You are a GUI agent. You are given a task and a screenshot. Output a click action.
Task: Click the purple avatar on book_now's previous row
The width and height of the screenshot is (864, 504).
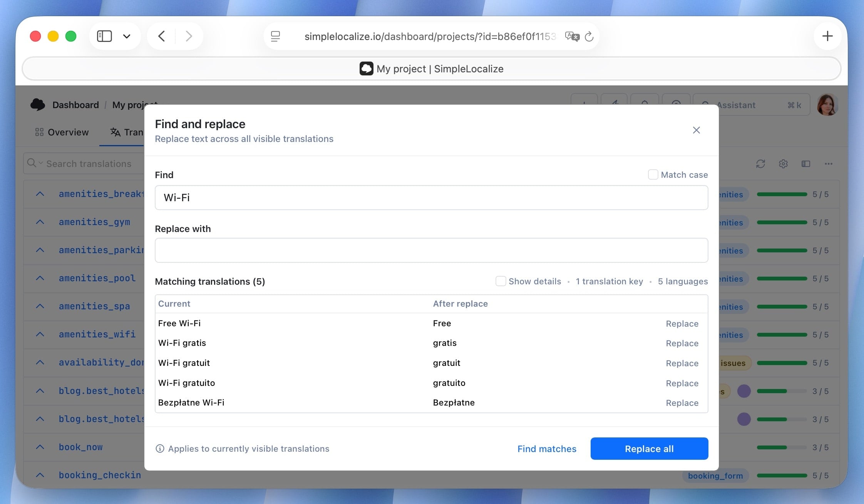[x=744, y=419]
